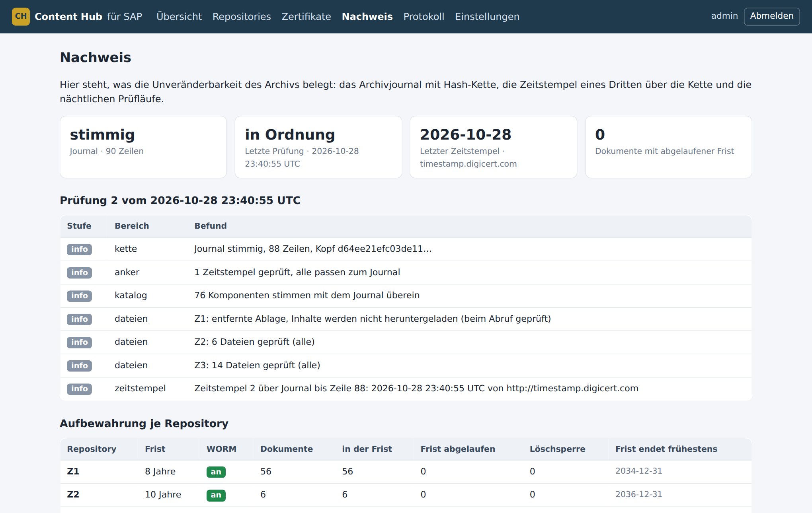Select the Nachweis nav item
The image size is (812, 513).
(367, 16)
